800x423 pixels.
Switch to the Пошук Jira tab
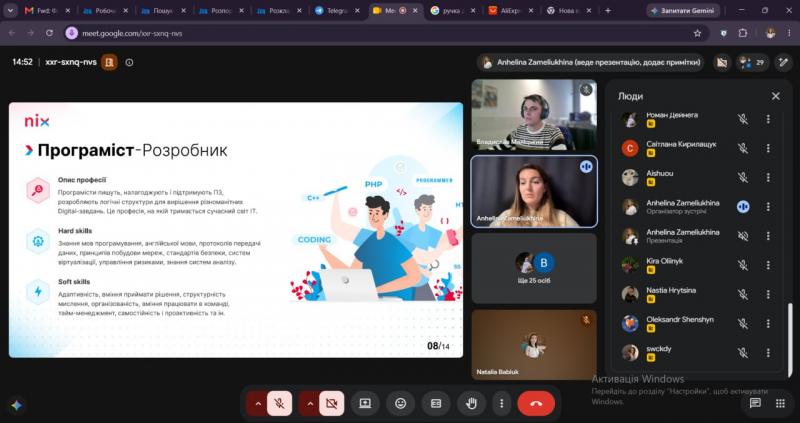pos(163,10)
